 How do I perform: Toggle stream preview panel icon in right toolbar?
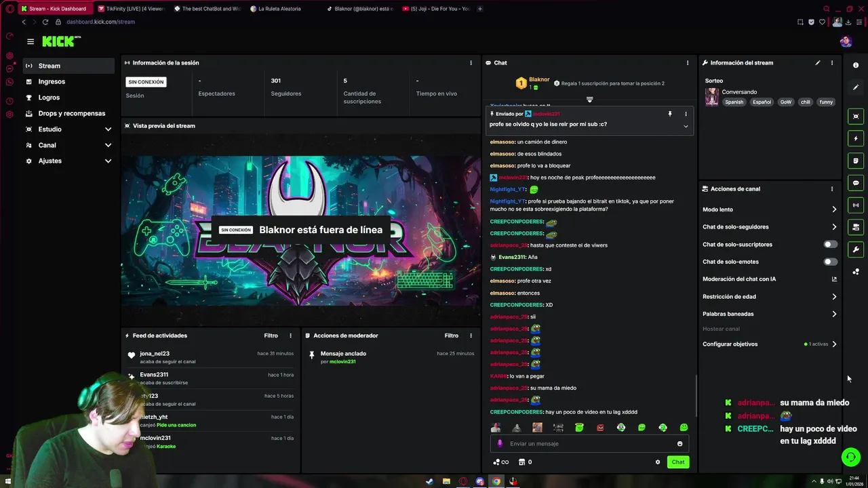click(x=856, y=116)
